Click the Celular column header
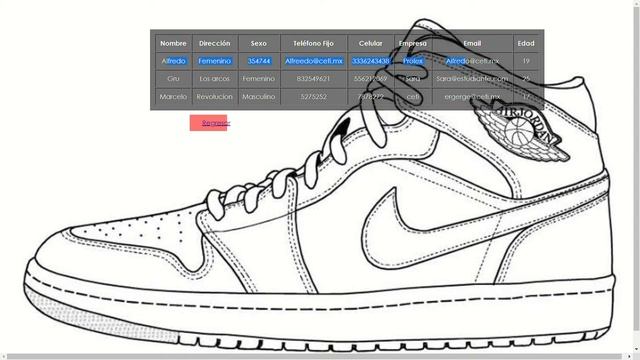 tap(371, 43)
